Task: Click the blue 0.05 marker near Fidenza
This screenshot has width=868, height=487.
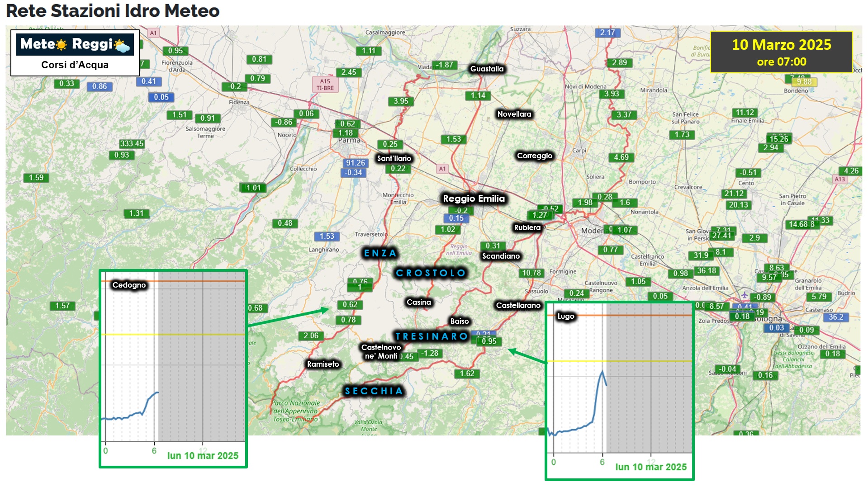Action: (161, 97)
